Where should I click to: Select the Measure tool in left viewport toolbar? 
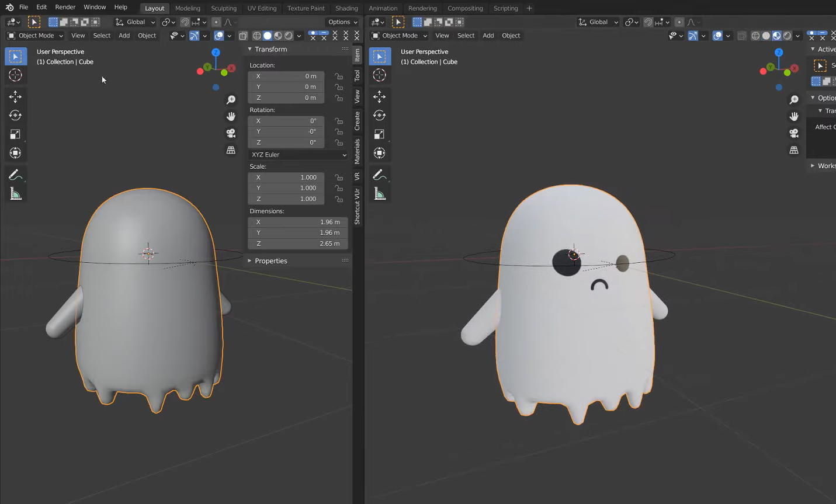click(16, 194)
